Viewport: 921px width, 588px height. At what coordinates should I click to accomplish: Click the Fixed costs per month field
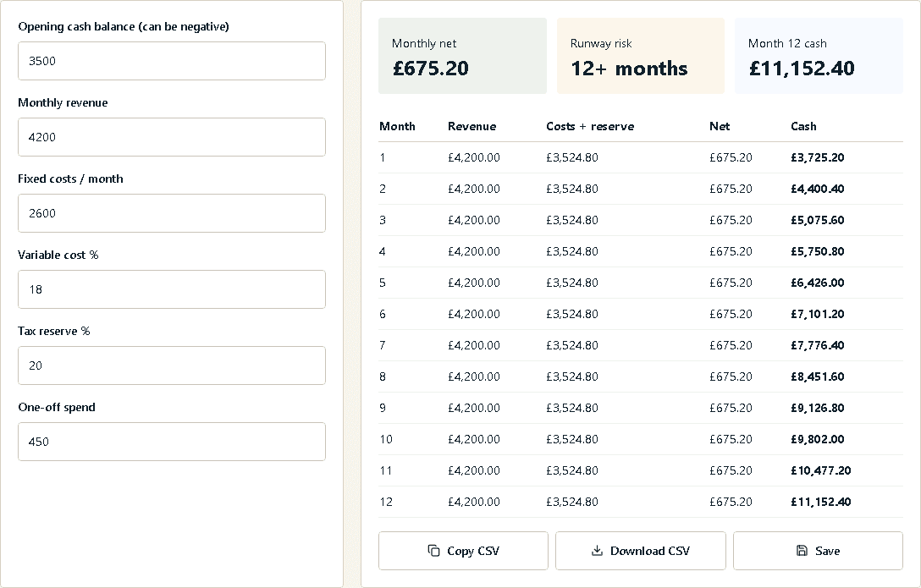(172, 213)
